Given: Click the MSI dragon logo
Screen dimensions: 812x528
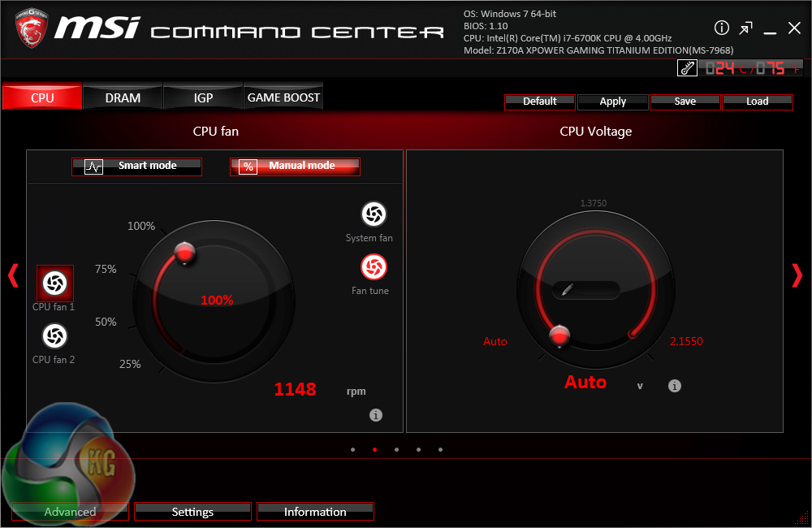Looking at the screenshot, I should (31, 29).
